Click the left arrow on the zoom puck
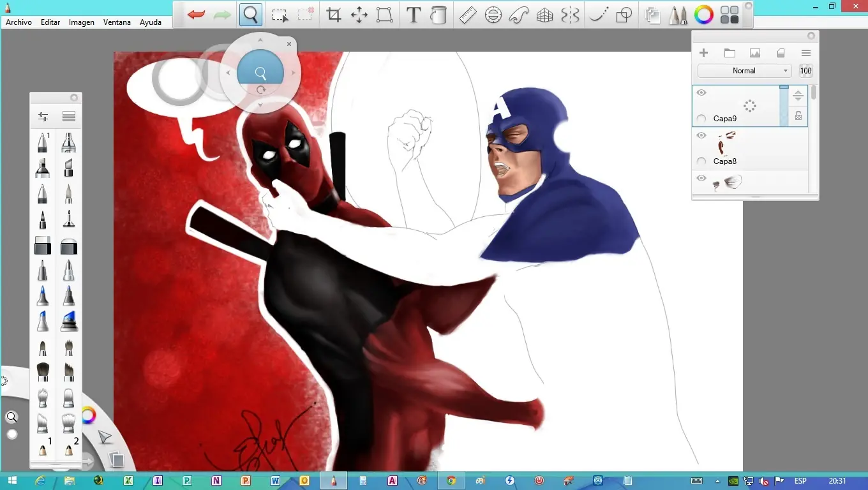Screen dimensions: 868x490 click(228, 73)
